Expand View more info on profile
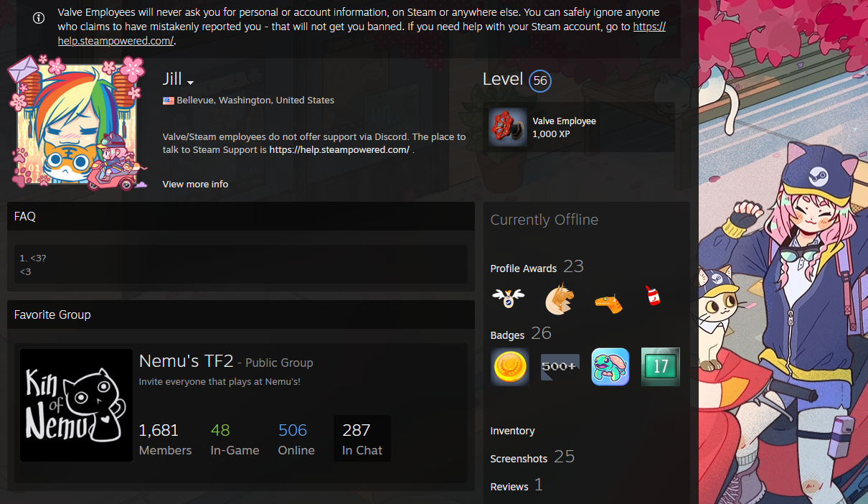 tap(195, 185)
